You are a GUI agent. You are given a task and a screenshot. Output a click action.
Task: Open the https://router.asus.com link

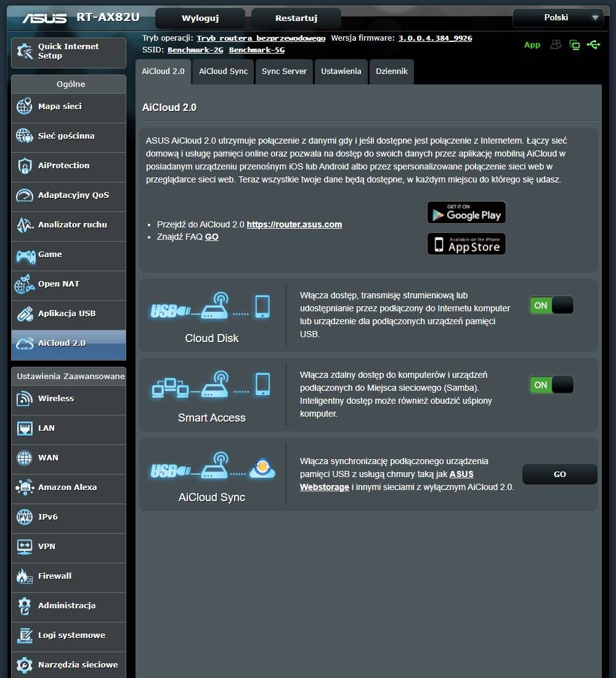pyautogui.click(x=294, y=224)
